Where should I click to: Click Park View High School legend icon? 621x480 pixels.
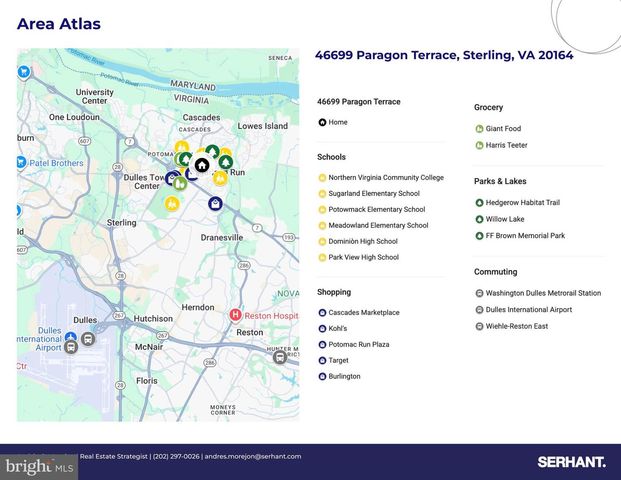[x=322, y=257]
